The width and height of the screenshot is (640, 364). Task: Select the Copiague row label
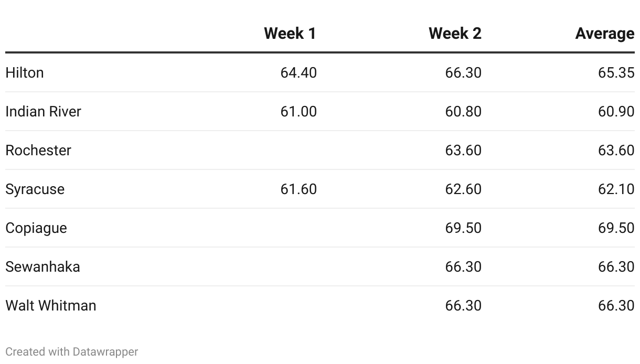36,228
